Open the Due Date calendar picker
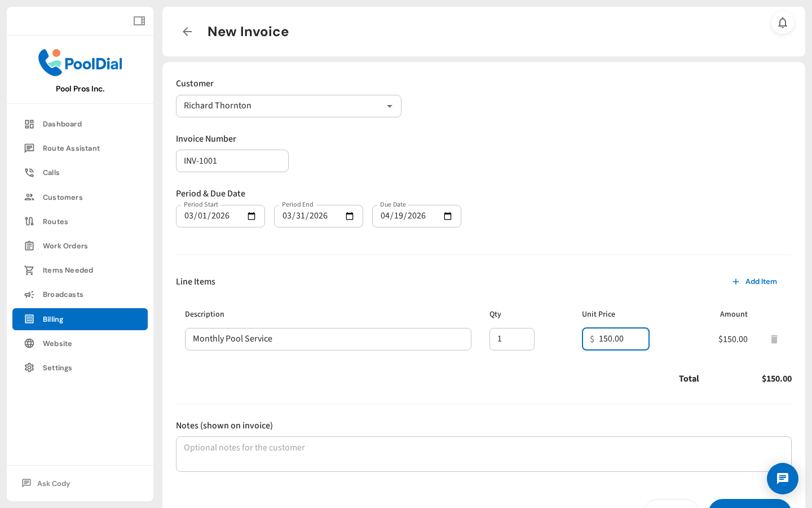The height and width of the screenshot is (508, 812). click(x=447, y=216)
